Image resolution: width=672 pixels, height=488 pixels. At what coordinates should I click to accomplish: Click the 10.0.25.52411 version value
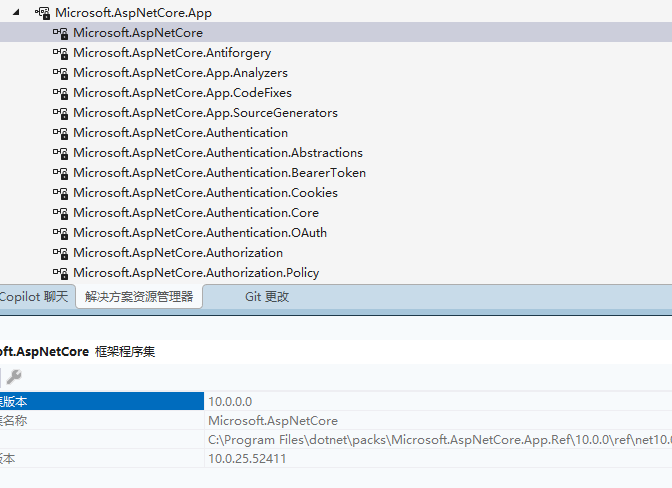[247, 459]
